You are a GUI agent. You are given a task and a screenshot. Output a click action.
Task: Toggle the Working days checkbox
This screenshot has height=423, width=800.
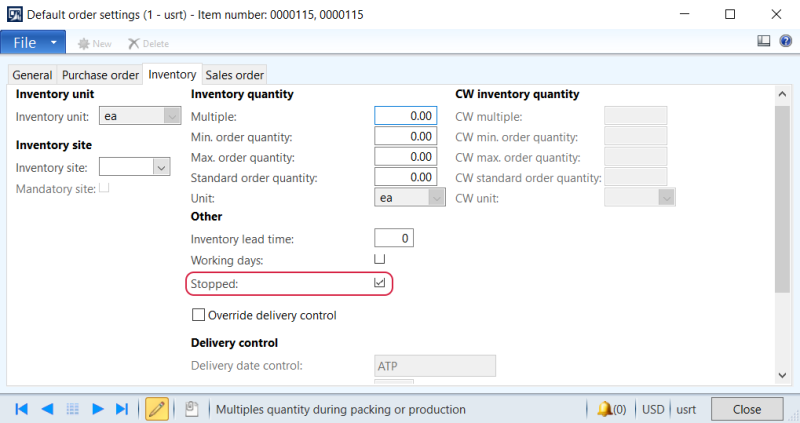click(380, 259)
